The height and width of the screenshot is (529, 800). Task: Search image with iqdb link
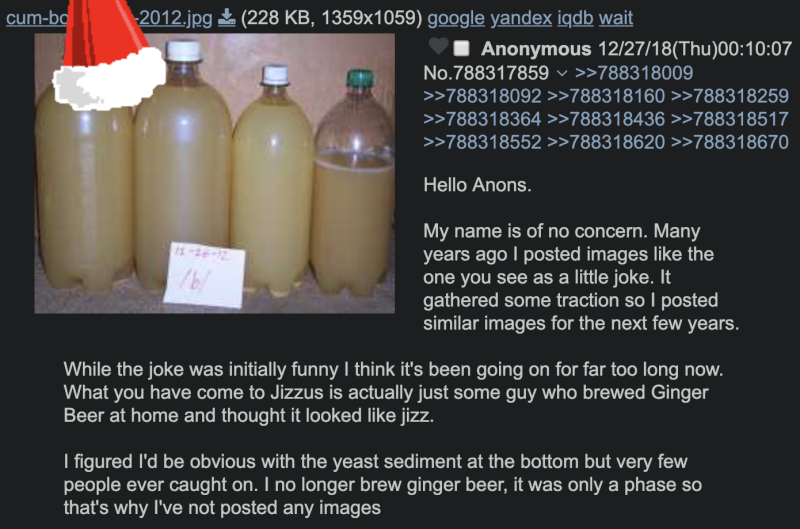coord(575,18)
